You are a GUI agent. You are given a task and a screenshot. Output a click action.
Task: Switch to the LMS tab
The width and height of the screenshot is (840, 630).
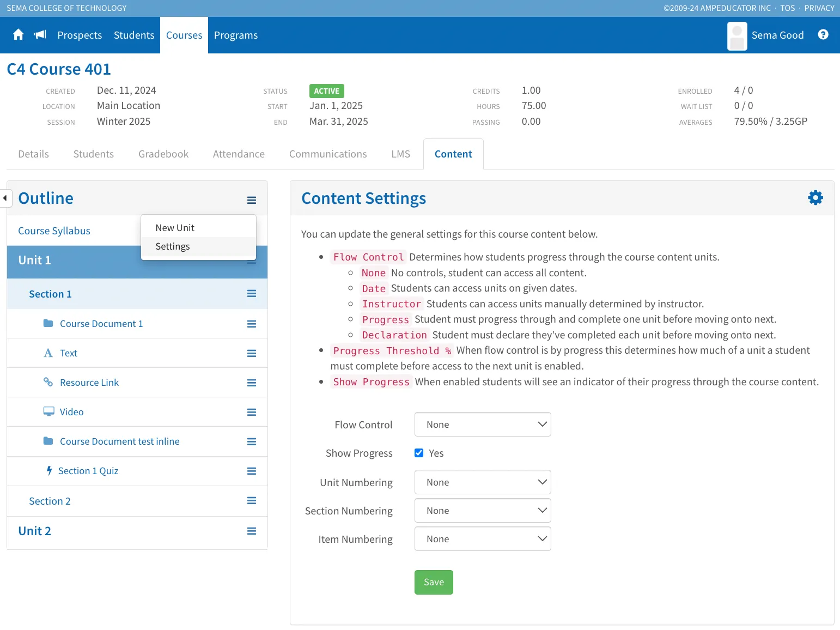(x=400, y=154)
